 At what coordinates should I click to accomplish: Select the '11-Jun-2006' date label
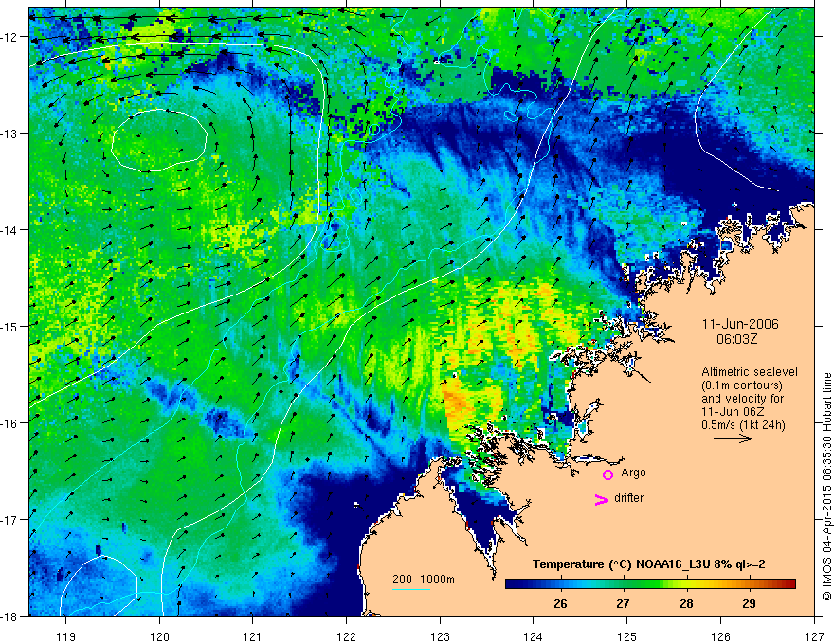pos(740,324)
